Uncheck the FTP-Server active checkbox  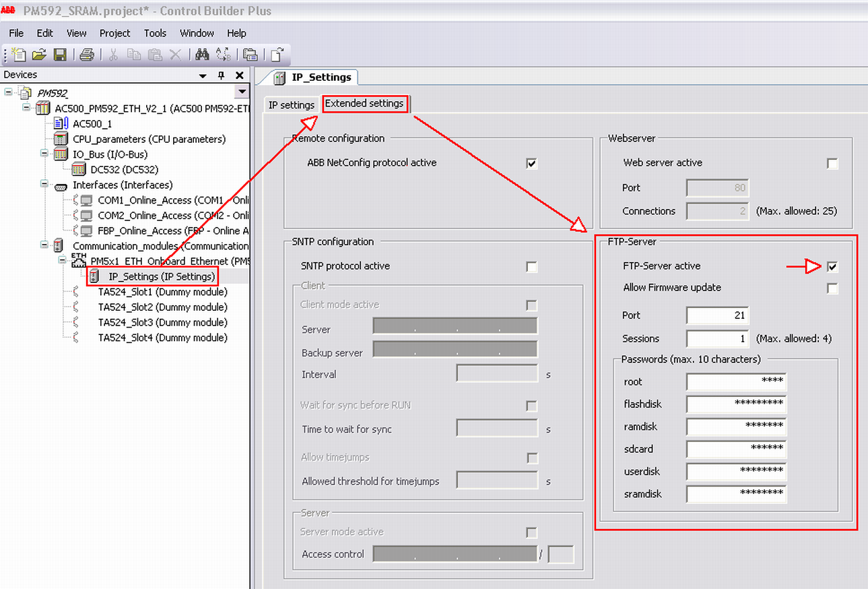point(833,267)
